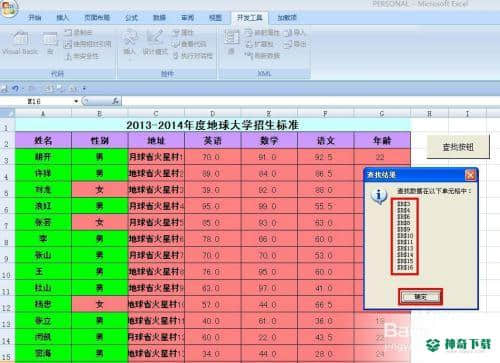This screenshot has width=500, height=363.
Task: Toggle 设计模式 (Design Mode)
Action: pos(155,43)
